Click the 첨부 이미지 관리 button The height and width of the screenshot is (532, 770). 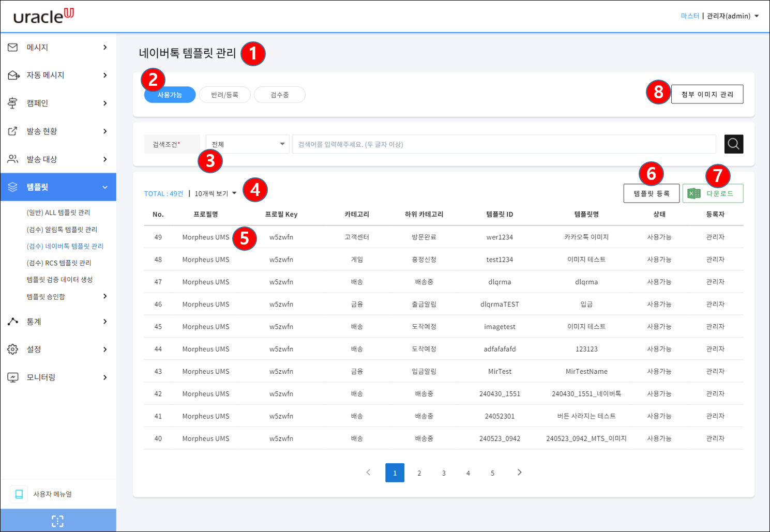click(x=707, y=94)
